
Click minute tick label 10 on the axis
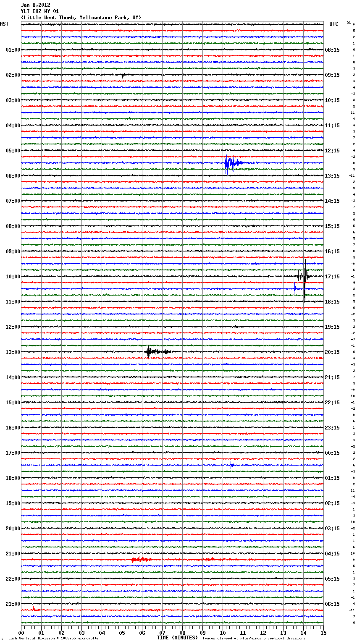[x=223, y=633]
